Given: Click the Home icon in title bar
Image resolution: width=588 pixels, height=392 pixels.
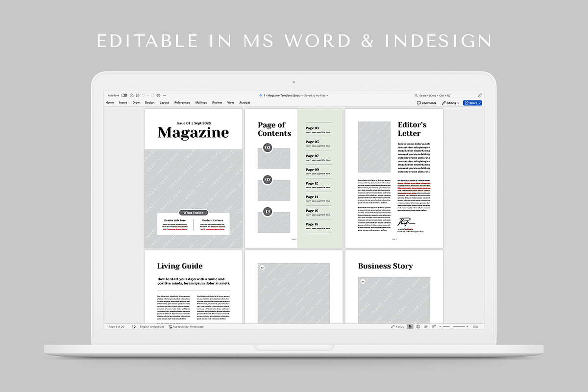Looking at the screenshot, I should click(132, 96).
